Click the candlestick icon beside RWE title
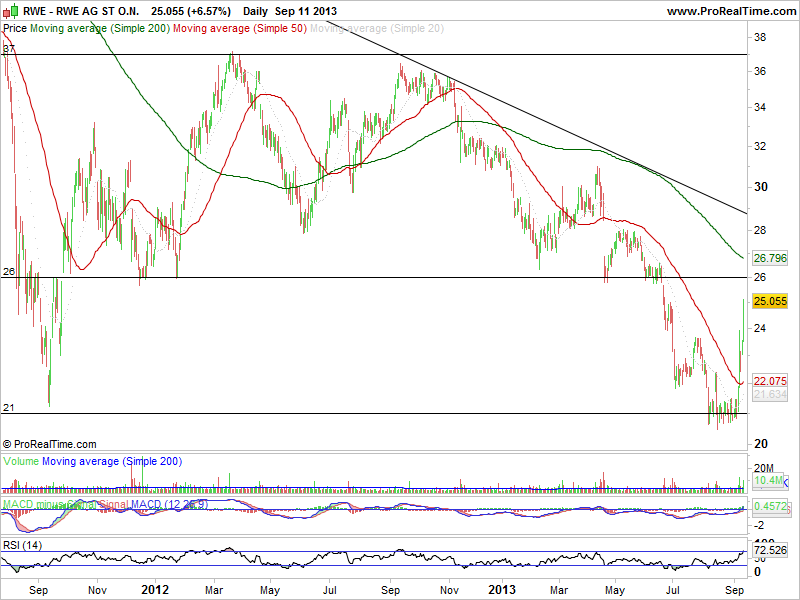800x600 pixels. [11, 11]
